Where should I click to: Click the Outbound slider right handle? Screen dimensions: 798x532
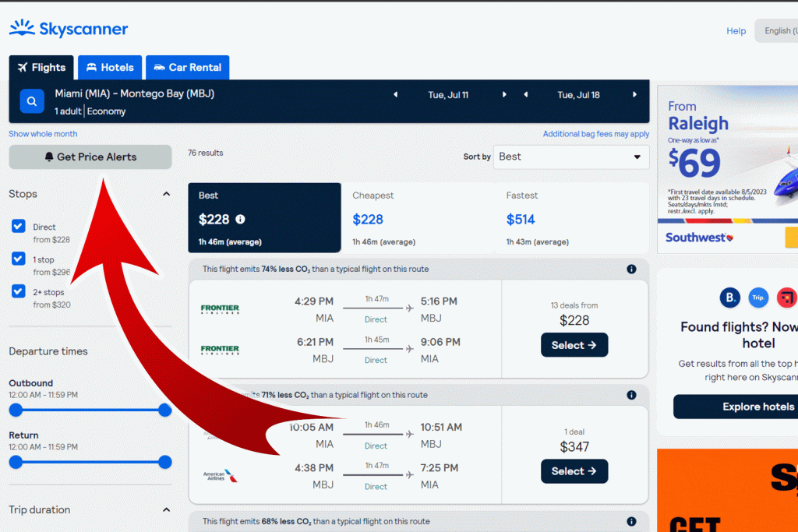tap(165, 410)
